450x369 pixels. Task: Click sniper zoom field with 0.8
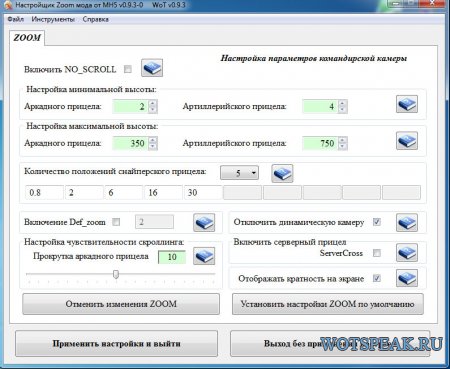(44, 193)
